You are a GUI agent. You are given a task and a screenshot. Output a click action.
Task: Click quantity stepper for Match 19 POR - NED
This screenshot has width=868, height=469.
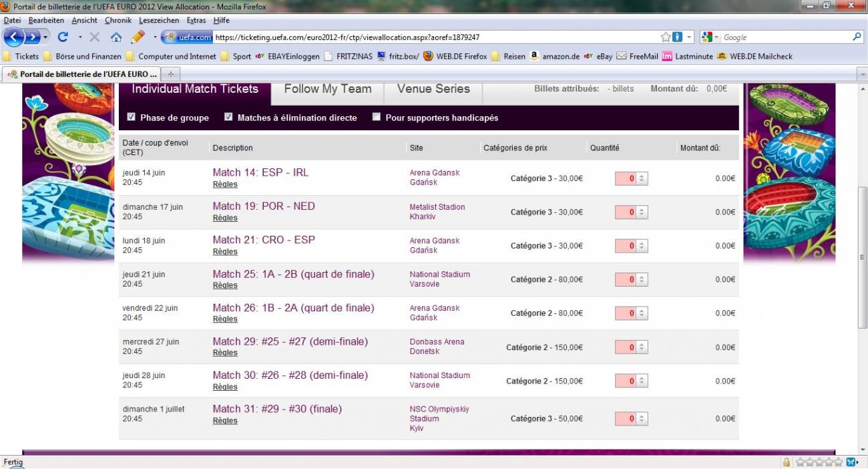[x=642, y=212]
